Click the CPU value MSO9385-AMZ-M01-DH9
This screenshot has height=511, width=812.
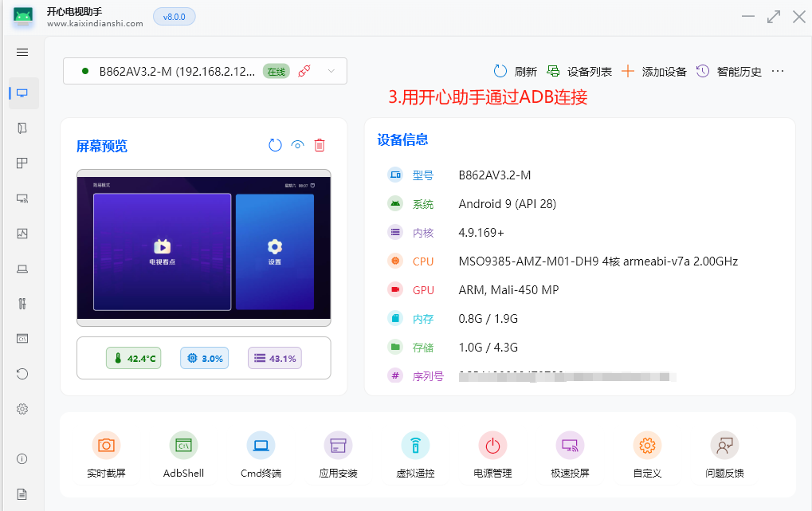pos(529,261)
